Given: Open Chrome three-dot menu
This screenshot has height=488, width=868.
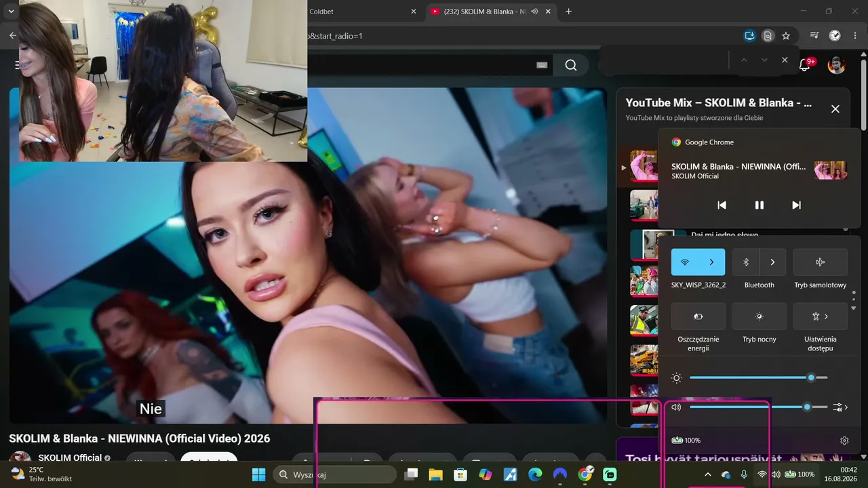Looking at the screenshot, I should 854,36.
